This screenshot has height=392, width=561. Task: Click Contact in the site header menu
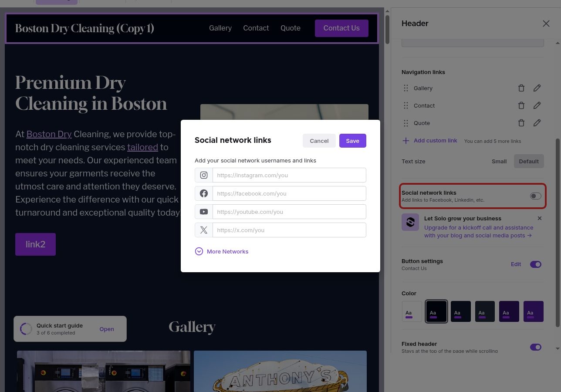click(x=256, y=28)
